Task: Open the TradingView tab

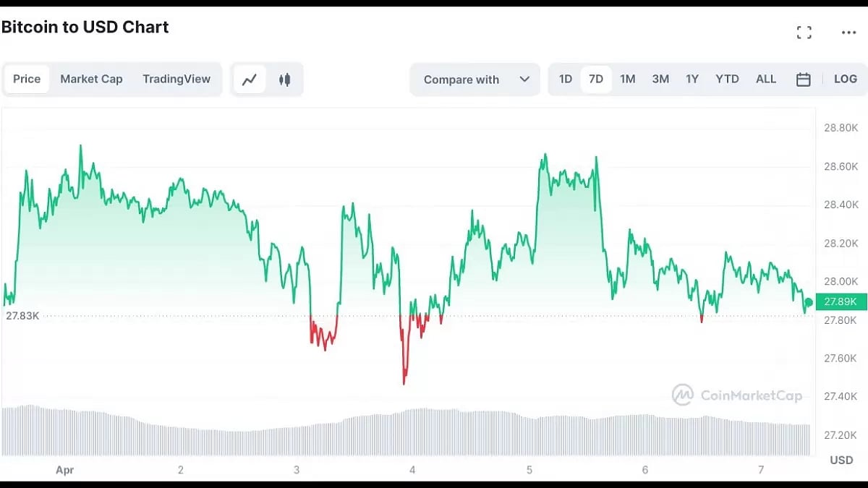Action: tap(176, 80)
